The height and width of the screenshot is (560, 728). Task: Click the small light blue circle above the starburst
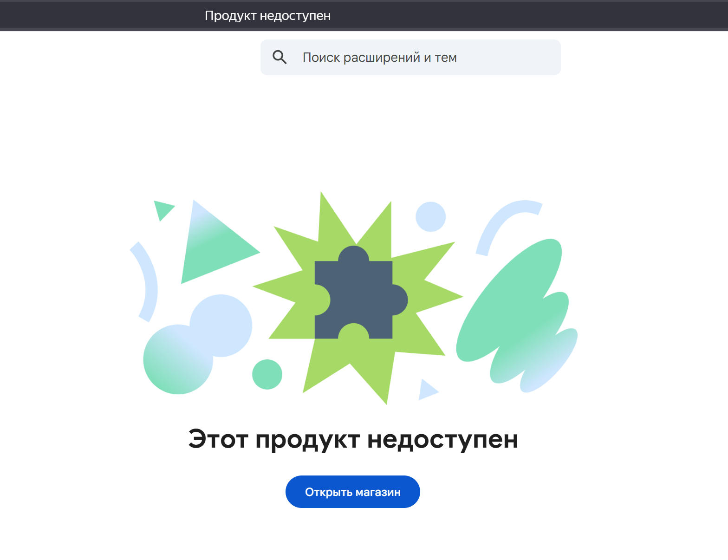click(430, 217)
